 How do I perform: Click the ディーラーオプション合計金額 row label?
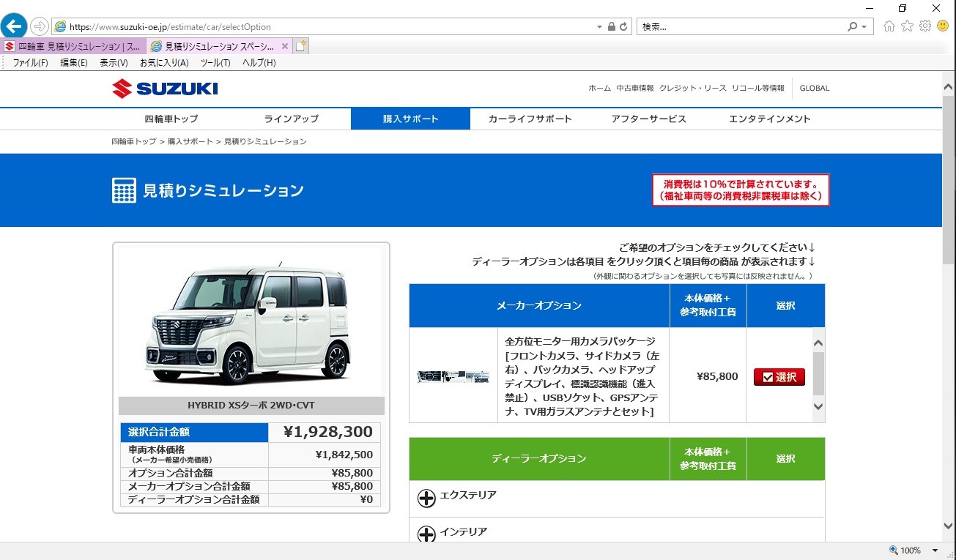point(193,500)
